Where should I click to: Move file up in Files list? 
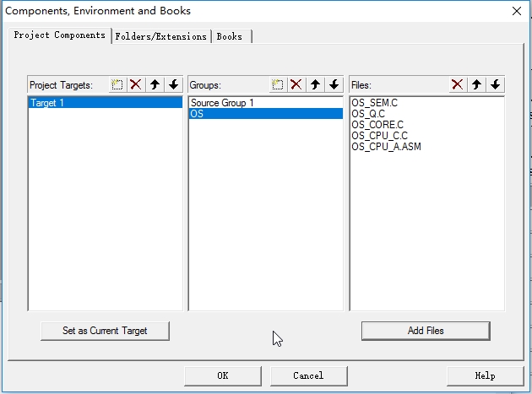[x=476, y=84]
